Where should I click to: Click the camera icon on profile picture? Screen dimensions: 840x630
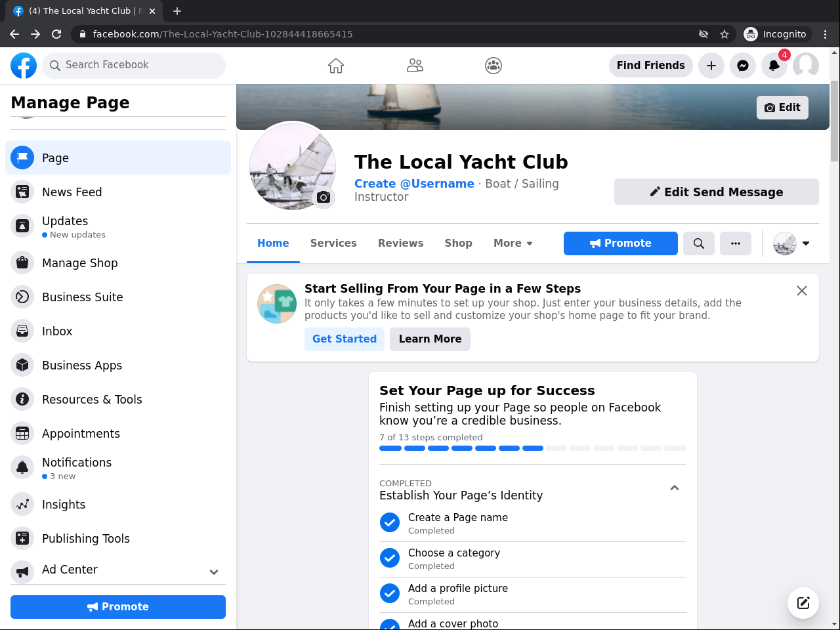324,198
